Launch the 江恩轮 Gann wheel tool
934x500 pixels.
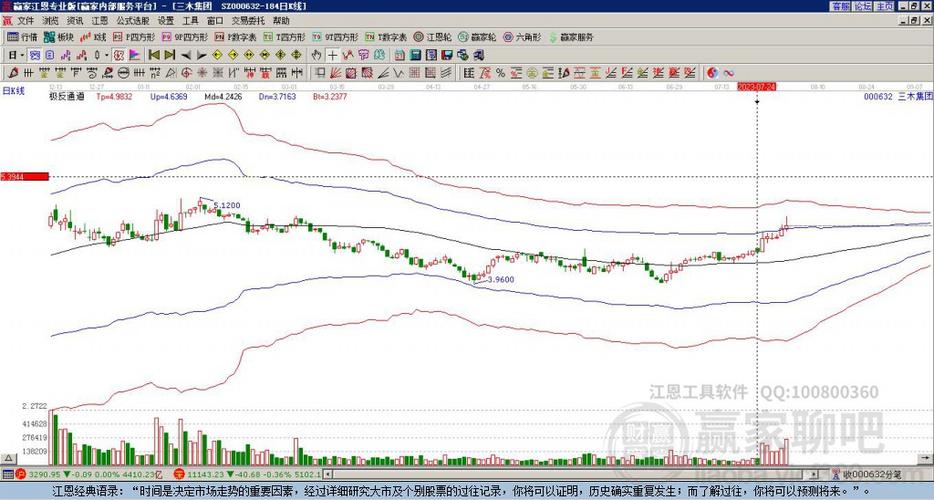tap(434, 37)
